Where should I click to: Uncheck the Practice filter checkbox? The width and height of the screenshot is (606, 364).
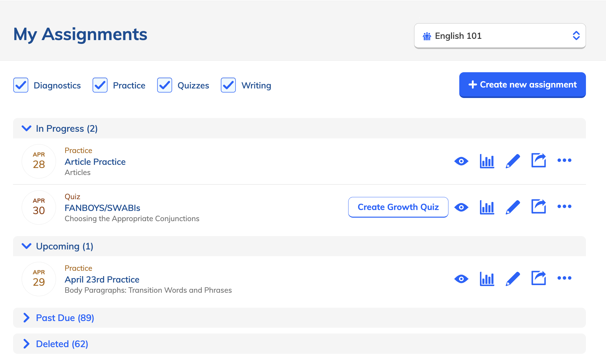100,85
